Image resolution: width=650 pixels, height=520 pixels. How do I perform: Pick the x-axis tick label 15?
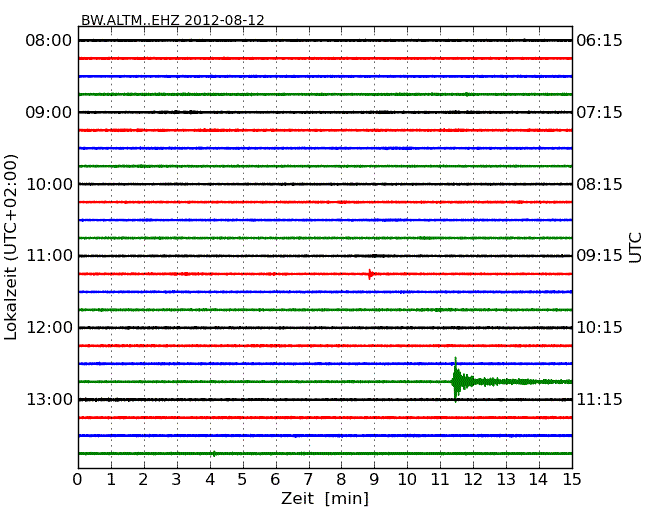[x=572, y=479]
